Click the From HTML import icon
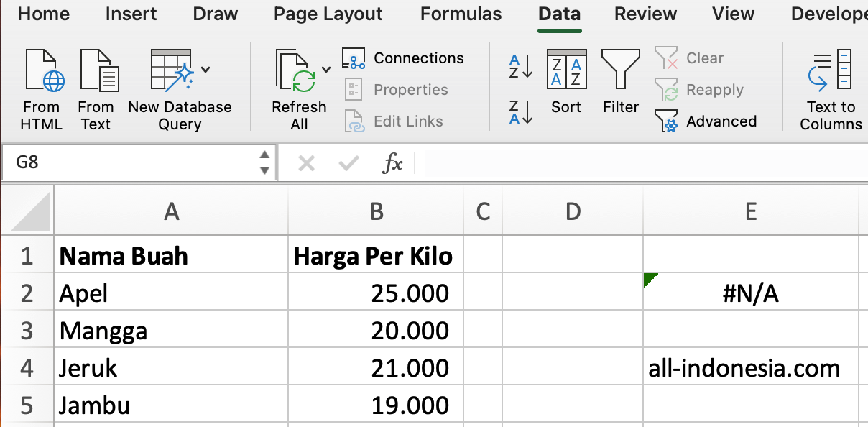The width and height of the screenshot is (868, 427). click(42, 72)
